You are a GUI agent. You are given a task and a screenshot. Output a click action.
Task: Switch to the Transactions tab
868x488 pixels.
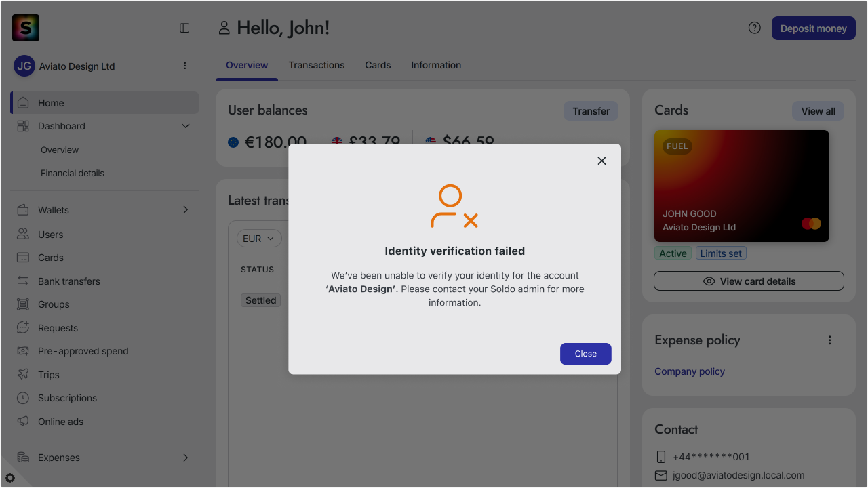317,65
